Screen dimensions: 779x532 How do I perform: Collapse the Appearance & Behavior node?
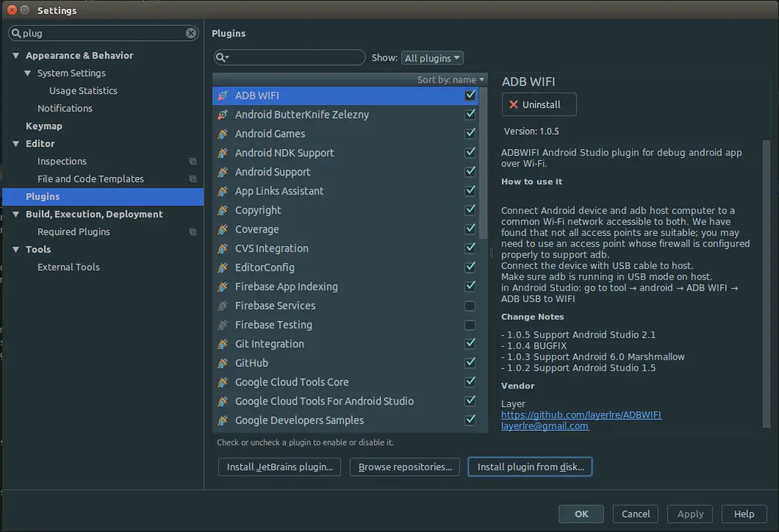16,56
